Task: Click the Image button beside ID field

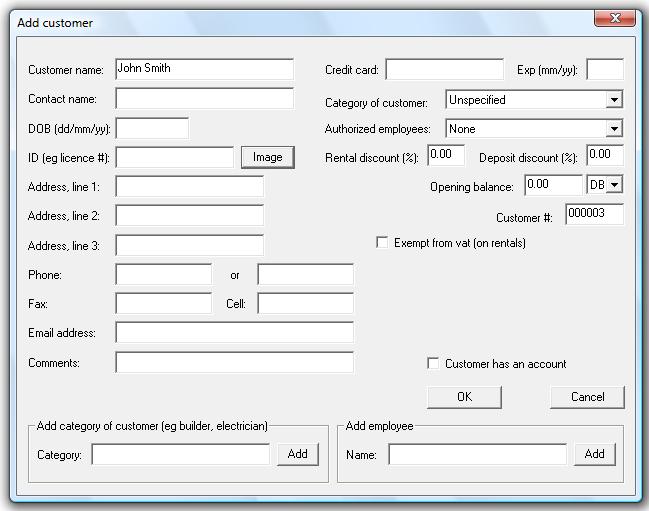Action: pos(267,157)
